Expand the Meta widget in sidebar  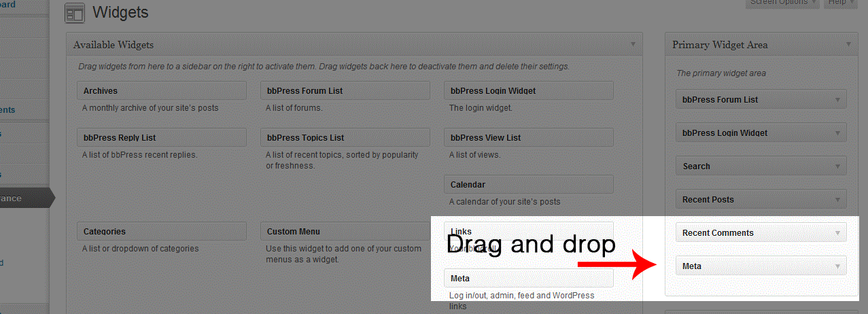837,266
